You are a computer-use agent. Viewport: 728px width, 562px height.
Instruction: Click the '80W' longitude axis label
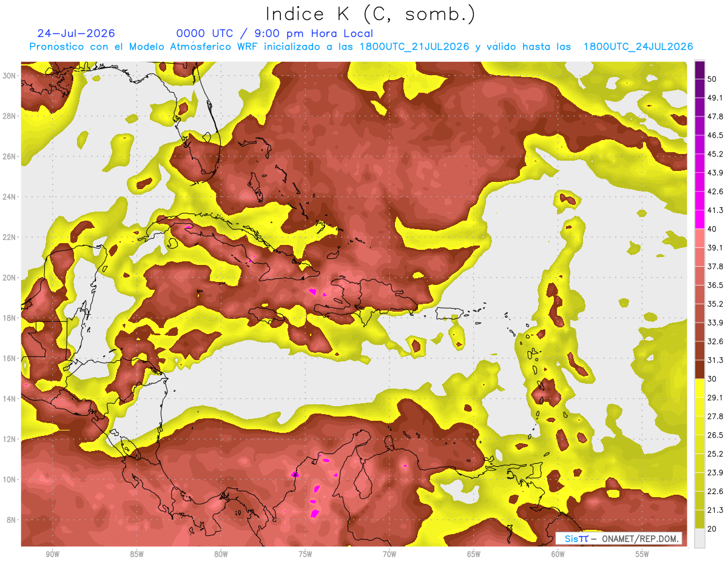[221, 554]
